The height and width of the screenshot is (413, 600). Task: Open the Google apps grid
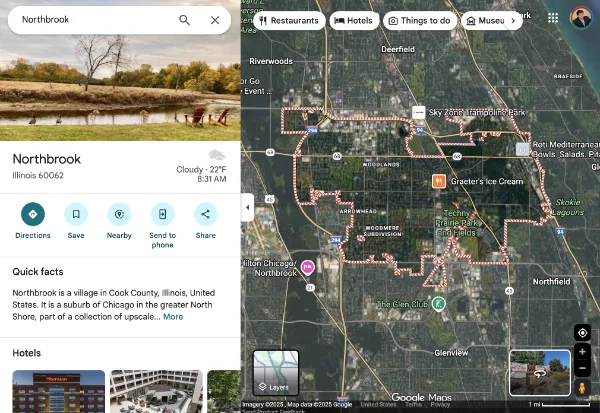(553, 18)
